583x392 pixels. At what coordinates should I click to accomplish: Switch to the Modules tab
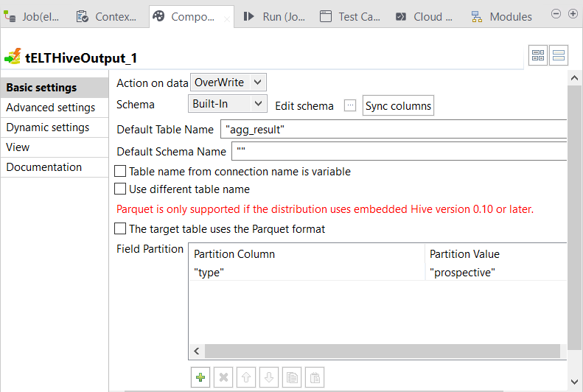point(502,16)
